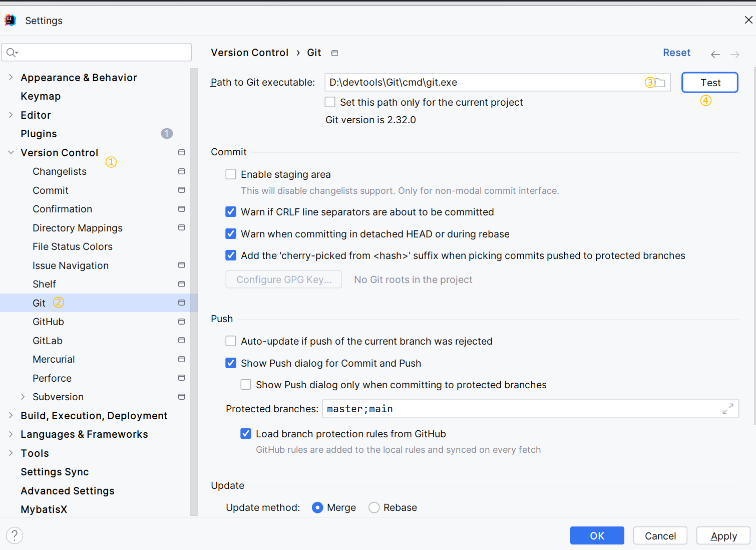This screenshot has height=550, width=756.
Task: Click the project-level icon beside Subversion
Action: (x=181, y=397)
